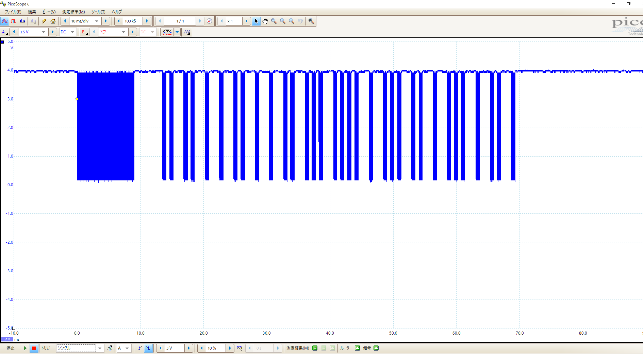
Task: Switch to Scope mode icon
Action: point(5,21)
